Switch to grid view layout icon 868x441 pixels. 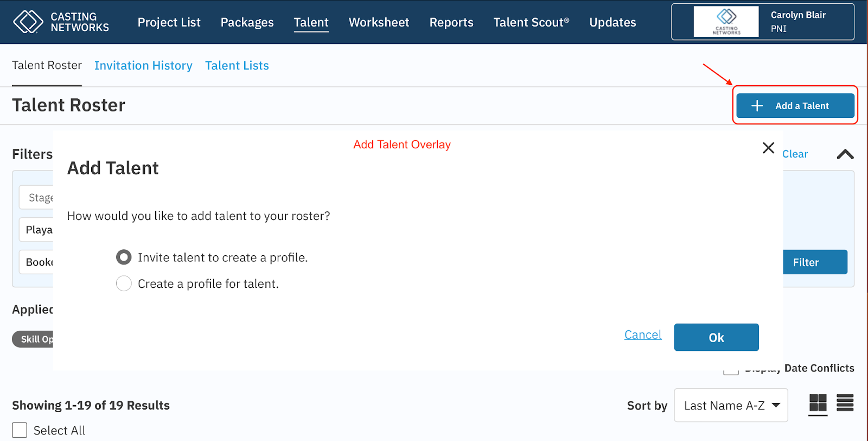click(x=818, y=403)
